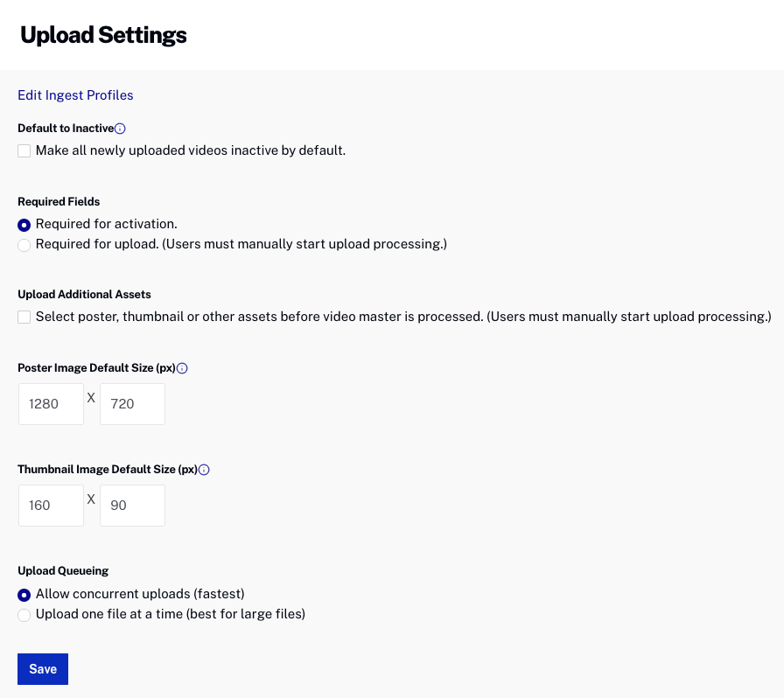Open the Default to Inactive info icon
The image size is (784, 698).
coord(121,129)
